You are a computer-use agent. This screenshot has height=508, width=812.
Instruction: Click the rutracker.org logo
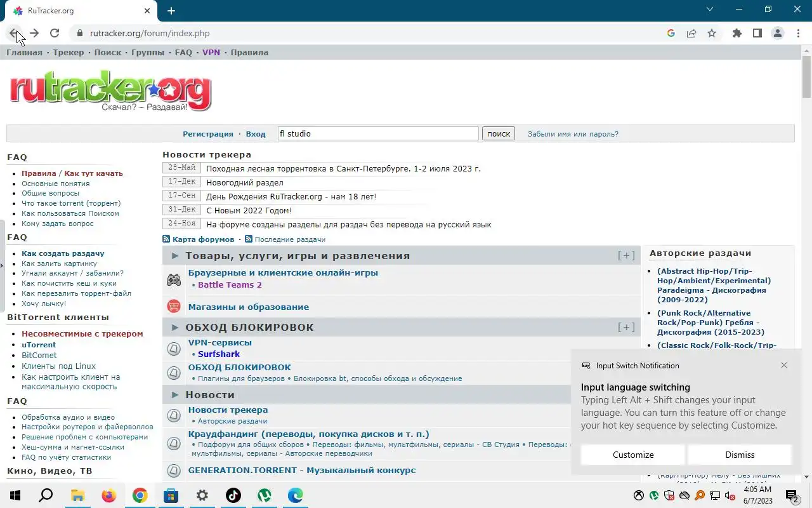point(110,91)
